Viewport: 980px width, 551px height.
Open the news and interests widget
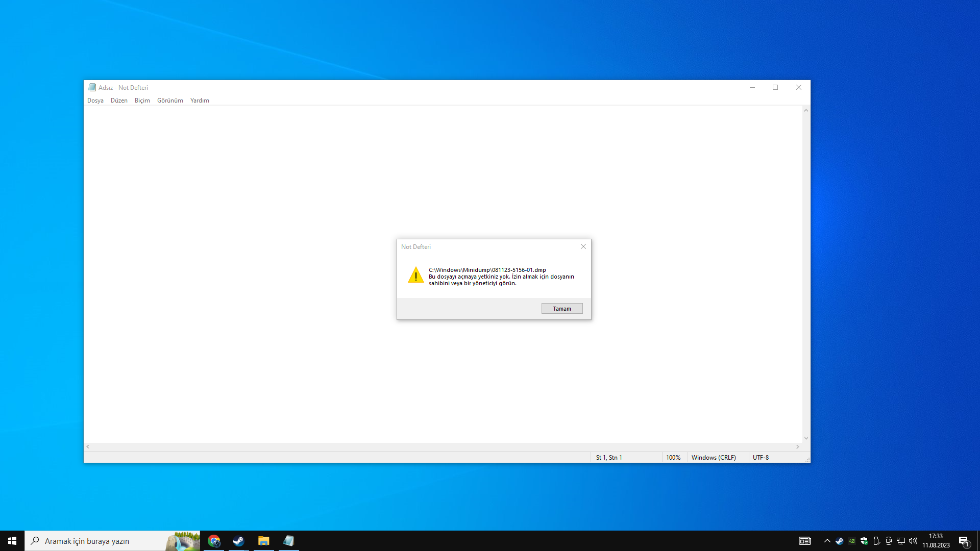click(804, 541)
